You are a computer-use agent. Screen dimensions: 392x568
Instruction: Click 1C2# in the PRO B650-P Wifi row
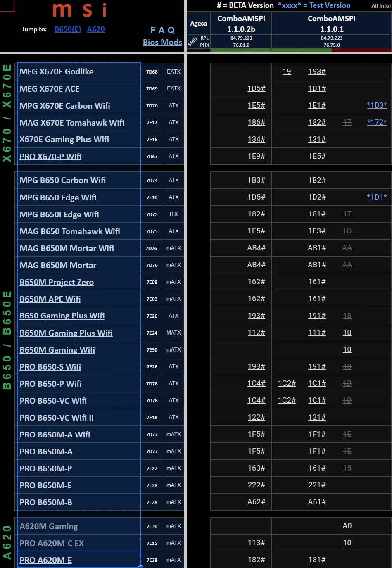[x=287, y=383]
